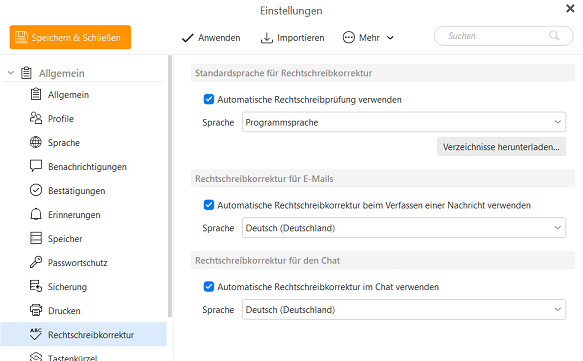Click the Sprache globe icon

36,142
